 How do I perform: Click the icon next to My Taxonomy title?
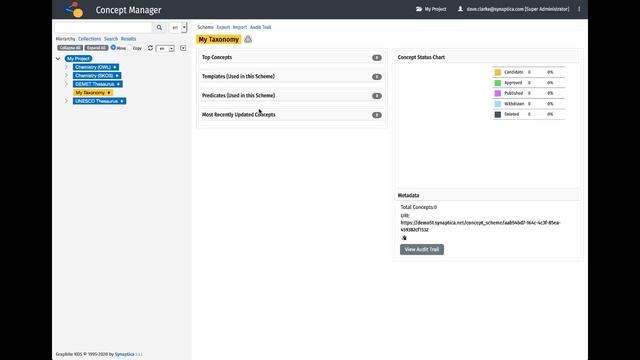coord(248,39)
